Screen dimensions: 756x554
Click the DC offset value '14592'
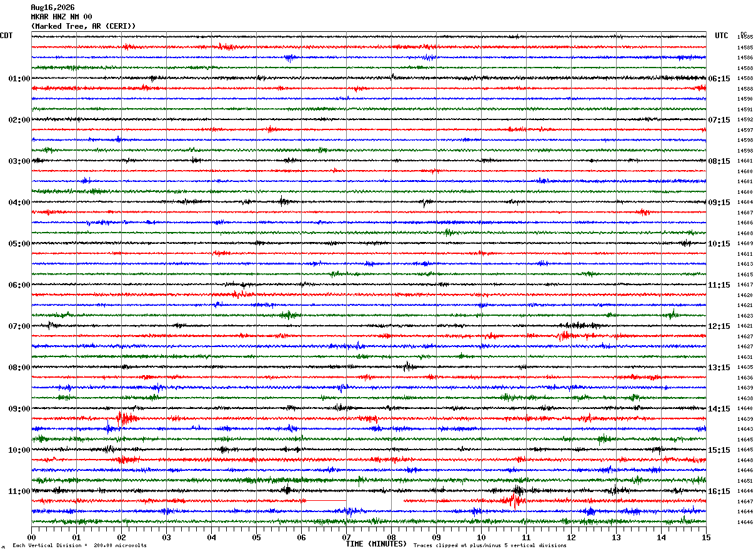(745, 119)
